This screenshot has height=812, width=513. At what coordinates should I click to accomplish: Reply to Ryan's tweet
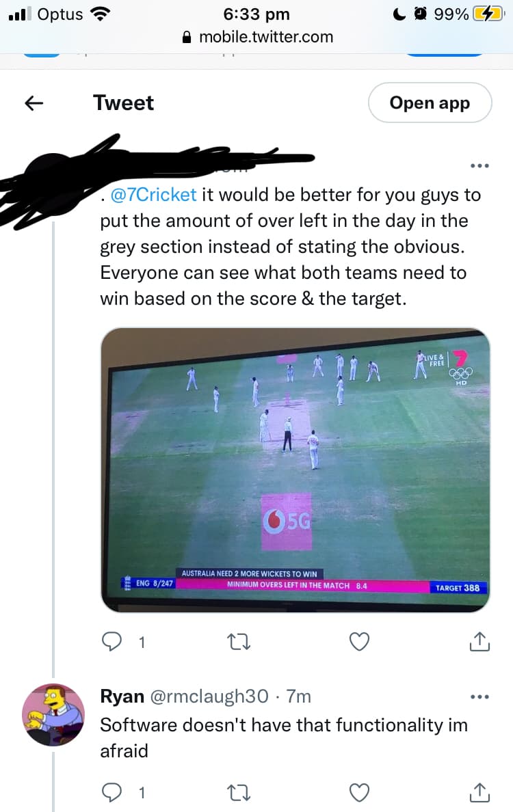point(111,792)
